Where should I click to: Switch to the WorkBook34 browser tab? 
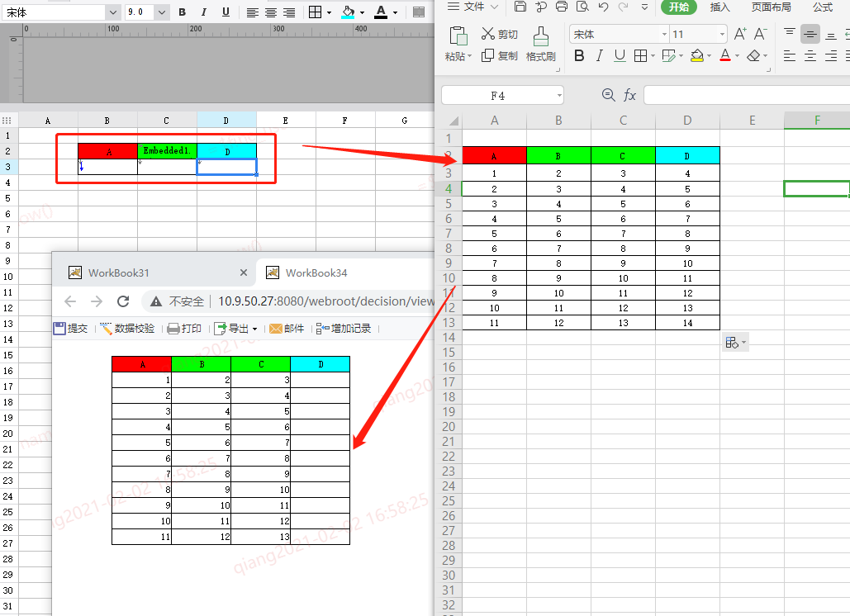[x=316, y=273]
